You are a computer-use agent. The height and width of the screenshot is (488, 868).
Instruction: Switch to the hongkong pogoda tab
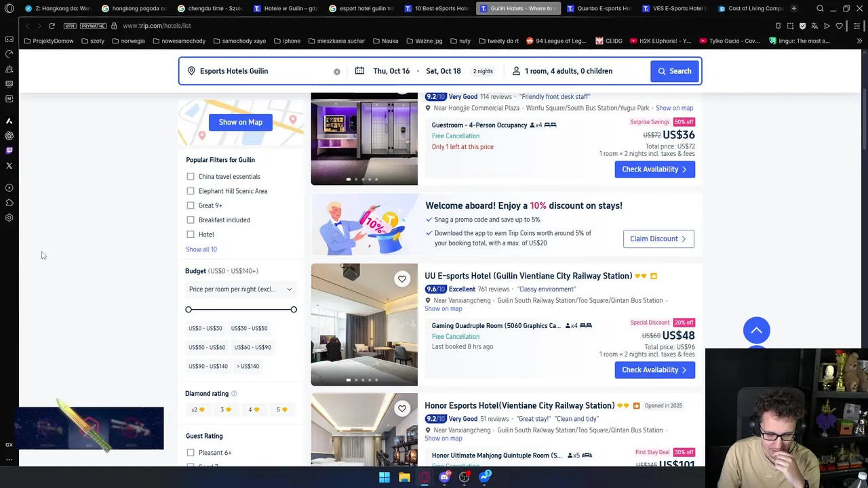point(134,8)
